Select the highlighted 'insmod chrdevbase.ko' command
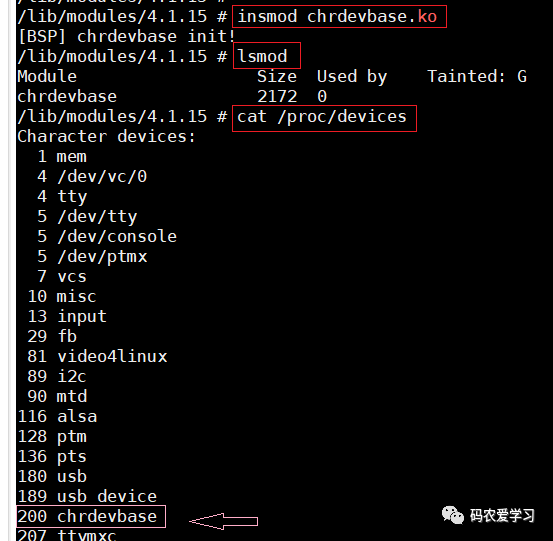Viewport: 553px width, 541px height. 339,17
